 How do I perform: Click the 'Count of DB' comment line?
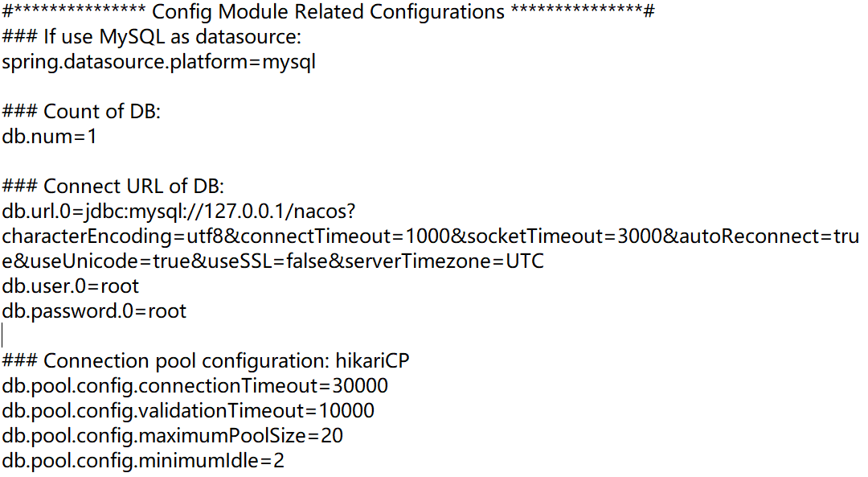pyautogui.click(x=82, y=112)
